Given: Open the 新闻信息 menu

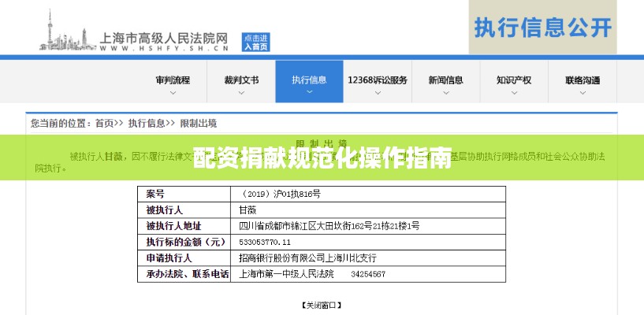Looking at the screenshot, I should click(x=445, y=82).
